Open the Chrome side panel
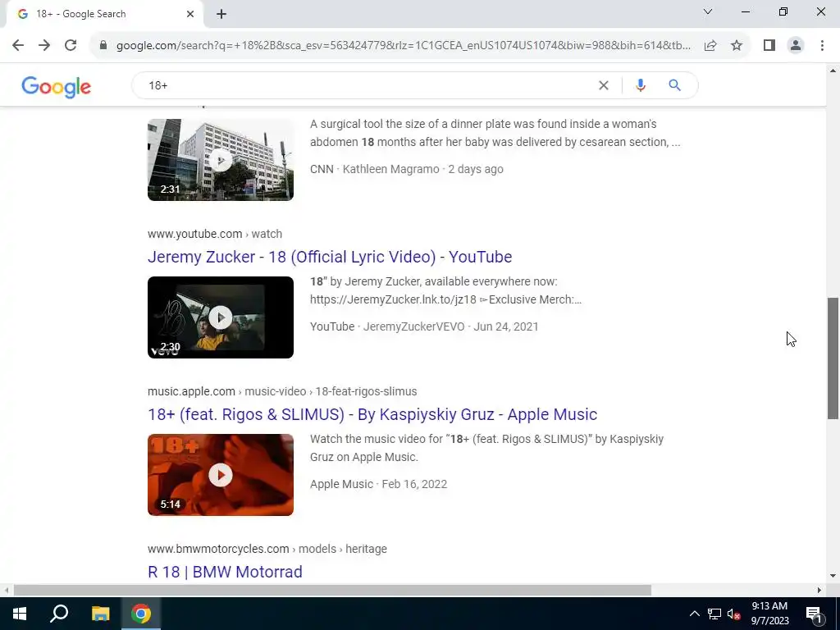Image resolution: width=840 pixels, height=630 pixels. click(769, 46)
